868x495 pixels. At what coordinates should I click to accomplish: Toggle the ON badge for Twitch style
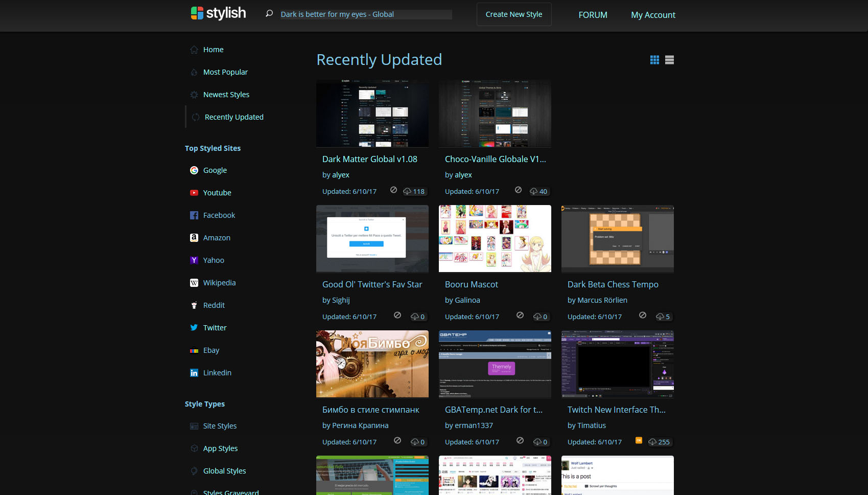[x=638, y=442]
